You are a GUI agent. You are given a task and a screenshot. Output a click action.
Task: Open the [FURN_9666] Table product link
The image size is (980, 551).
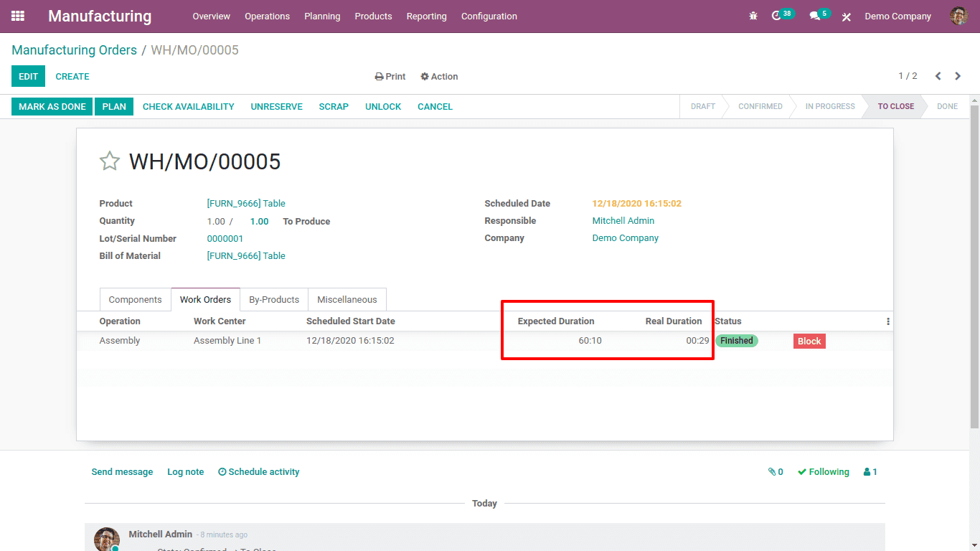246,204
